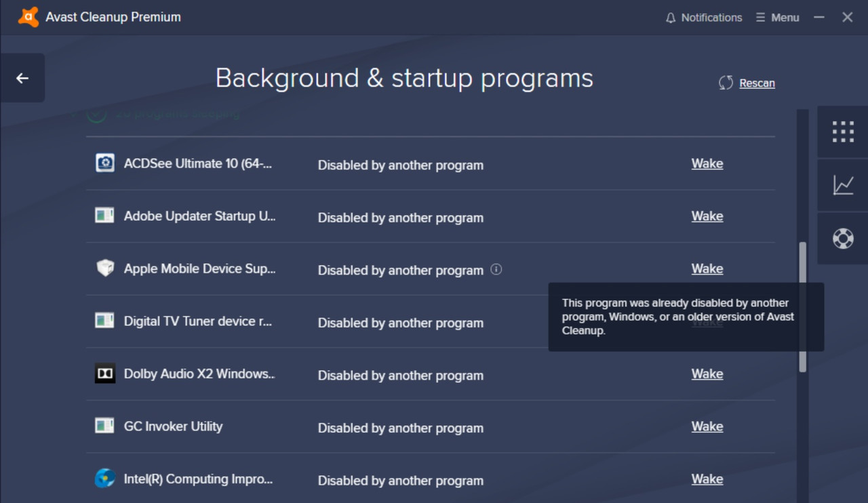Select the ACDSee Ultimate 10 (64-... row name
Viewport: 868px width, 503px height.
[x=198, y=163]
